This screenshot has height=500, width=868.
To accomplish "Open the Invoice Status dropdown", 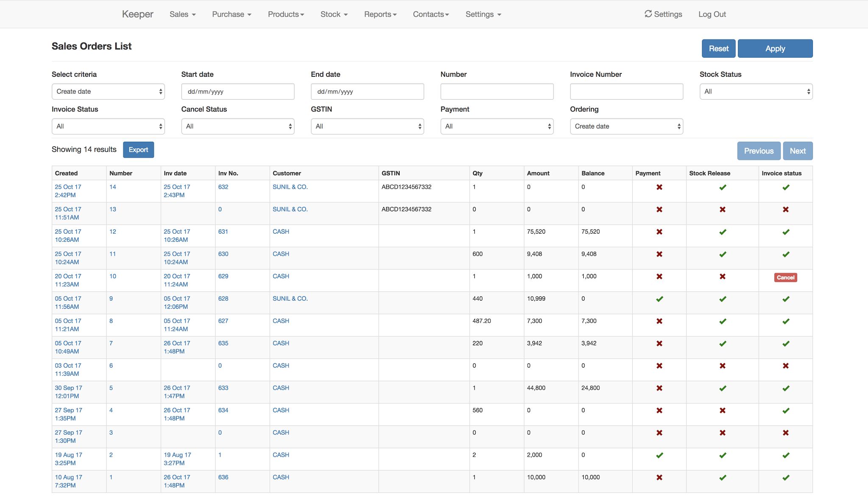I will [x=108, y=126].
